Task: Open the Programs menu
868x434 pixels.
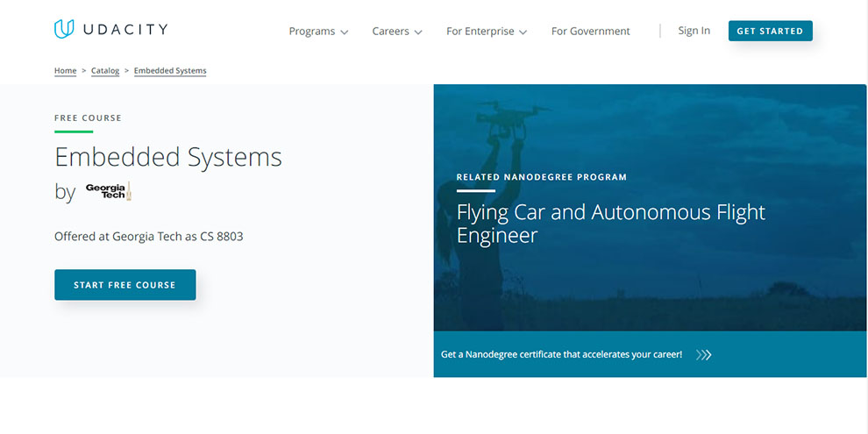Action: pyautogui.click(x=318, y=32)
